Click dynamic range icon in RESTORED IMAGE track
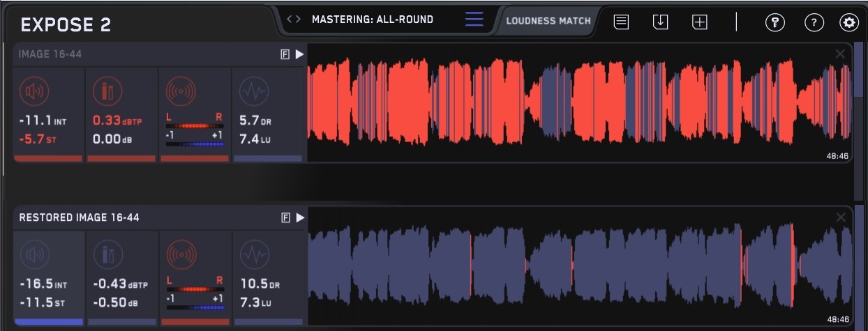 253,254
